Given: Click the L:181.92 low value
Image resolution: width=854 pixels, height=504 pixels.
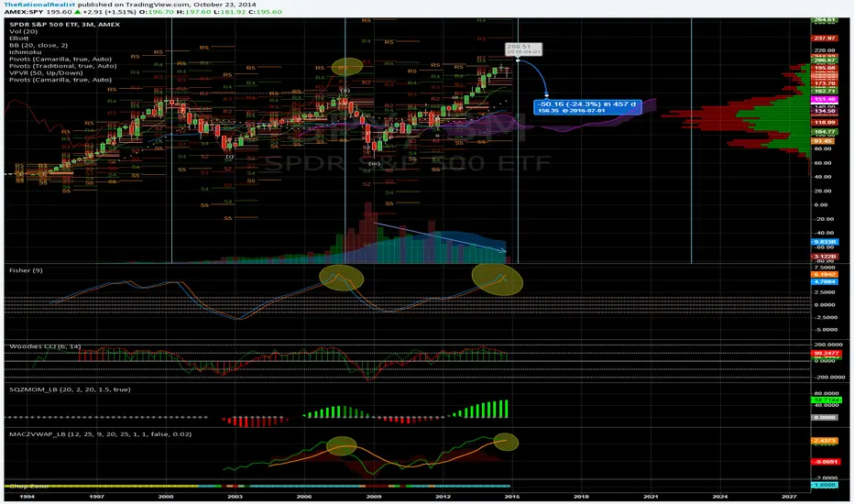Looking at the screenshot, I should pos(229,11).
